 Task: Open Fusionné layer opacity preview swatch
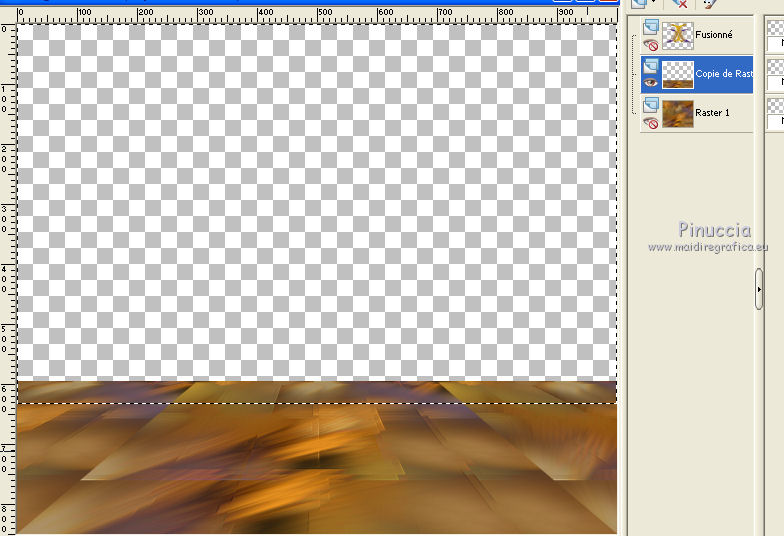click(776, 27)
